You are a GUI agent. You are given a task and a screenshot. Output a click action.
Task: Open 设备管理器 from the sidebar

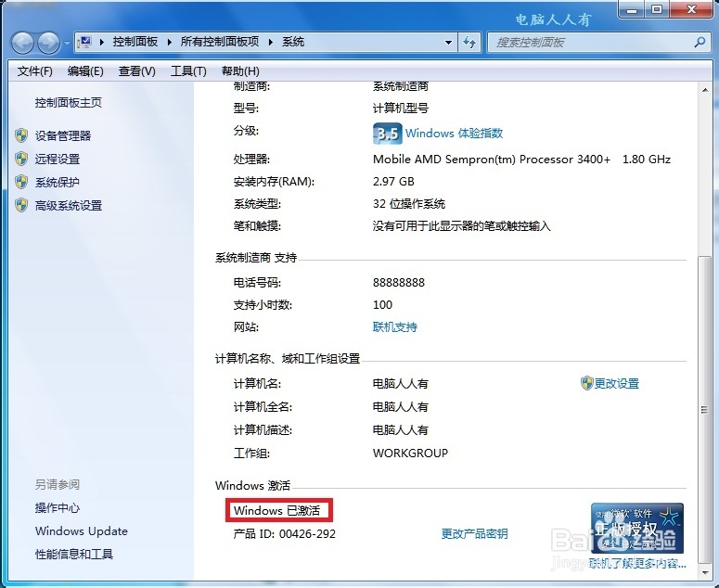point(63,135)
